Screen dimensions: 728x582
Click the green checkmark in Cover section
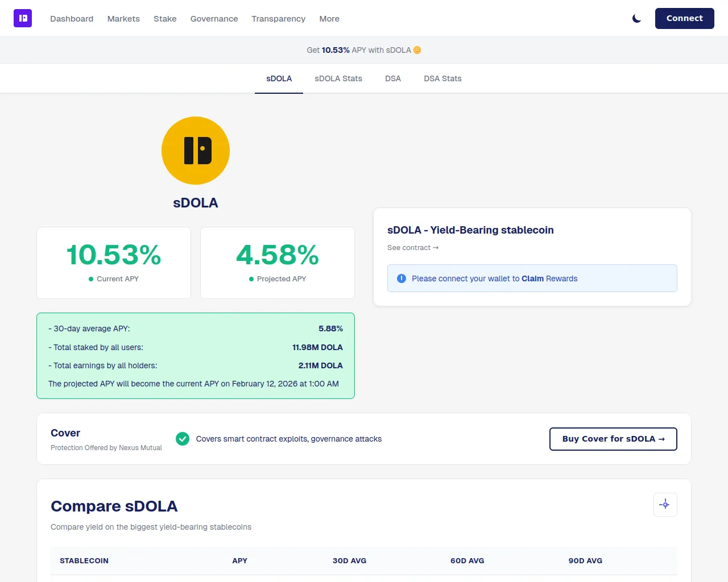(183, 439)
